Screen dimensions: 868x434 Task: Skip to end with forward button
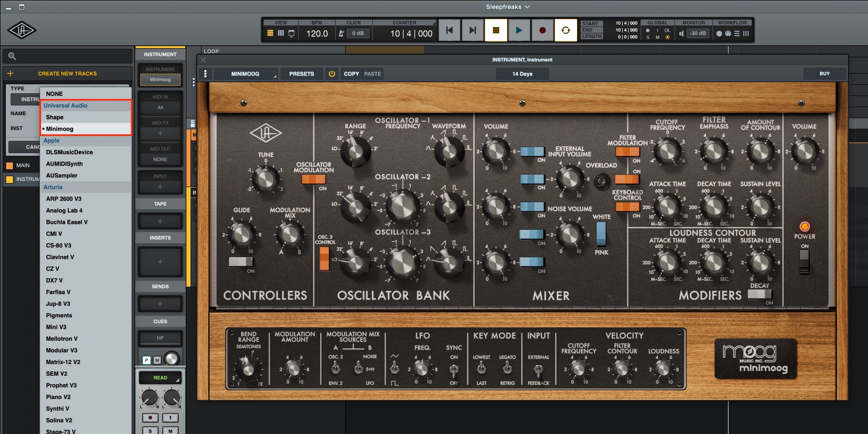click(x=472, y=31)
